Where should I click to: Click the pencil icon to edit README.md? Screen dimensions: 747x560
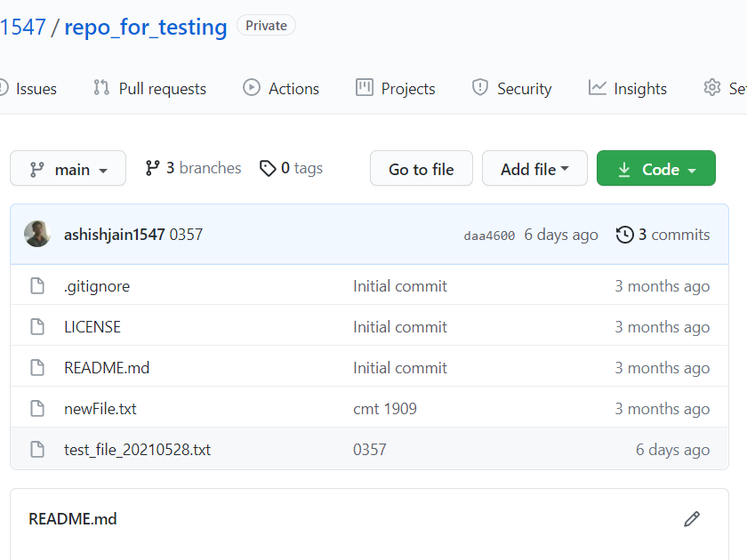coord(692,518)
